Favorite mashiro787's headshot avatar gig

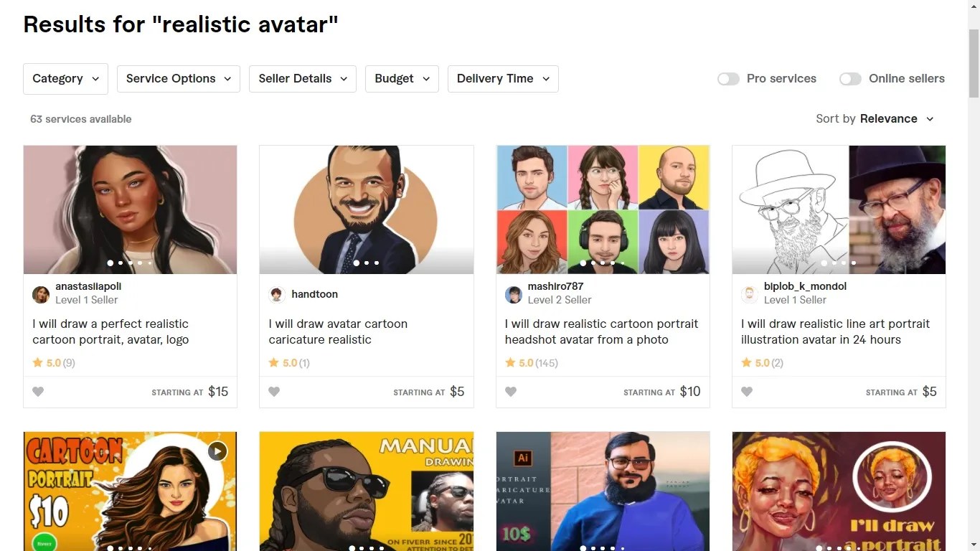(x=511, y=391)
